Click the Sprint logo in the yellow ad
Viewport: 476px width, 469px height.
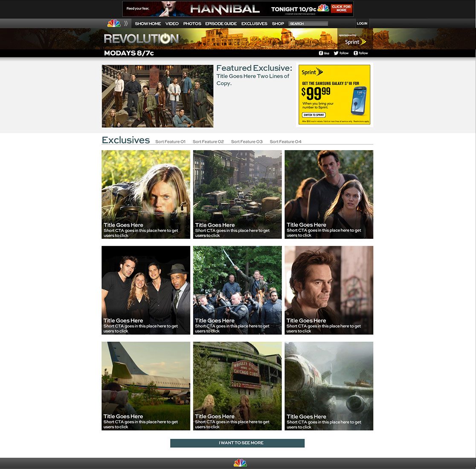[x=312, y=72]
